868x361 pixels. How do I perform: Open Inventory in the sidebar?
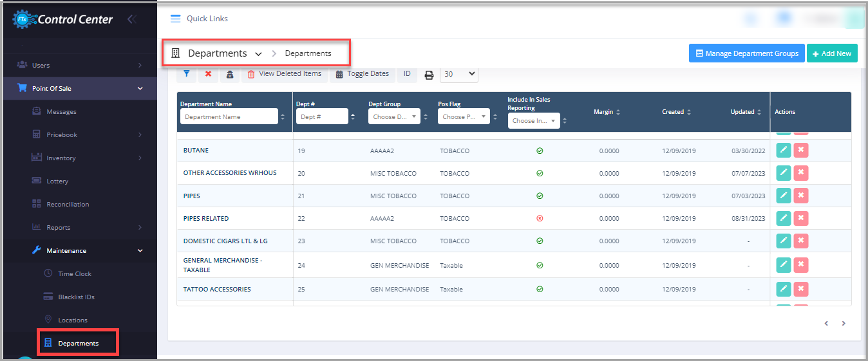click(61, 158)
